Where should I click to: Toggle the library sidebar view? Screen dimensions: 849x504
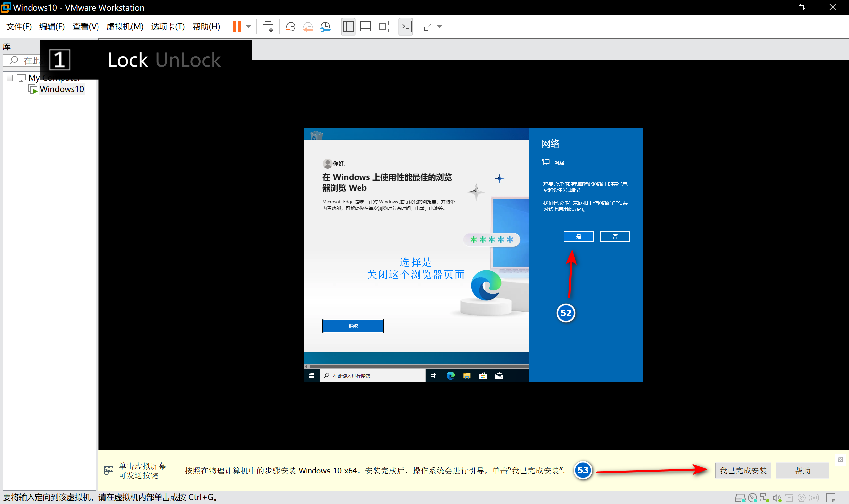pyautogui.click(x=348, y=27)
